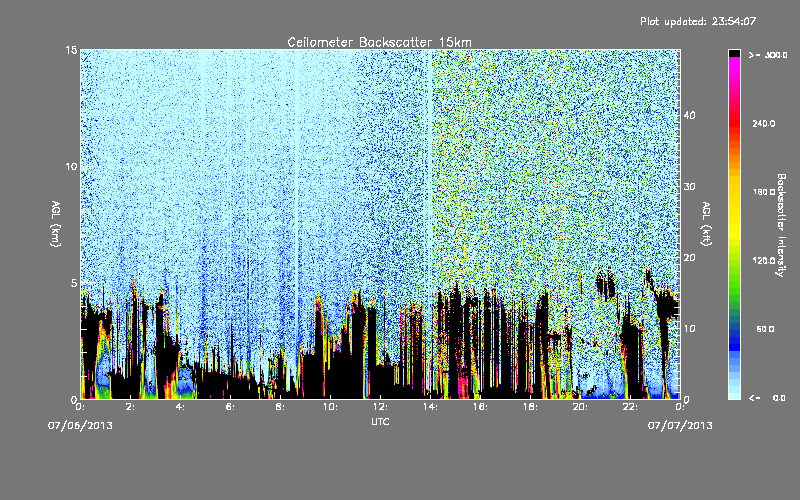Click the "30" tick on the kft axis
Viewport: 800px width, 500px height.
point(689,187)
